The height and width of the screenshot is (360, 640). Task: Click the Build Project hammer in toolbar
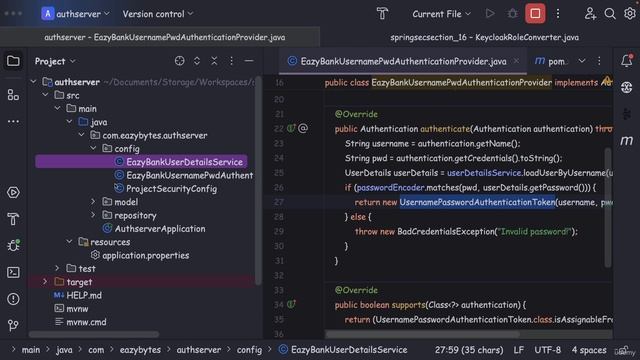[382, 14]
